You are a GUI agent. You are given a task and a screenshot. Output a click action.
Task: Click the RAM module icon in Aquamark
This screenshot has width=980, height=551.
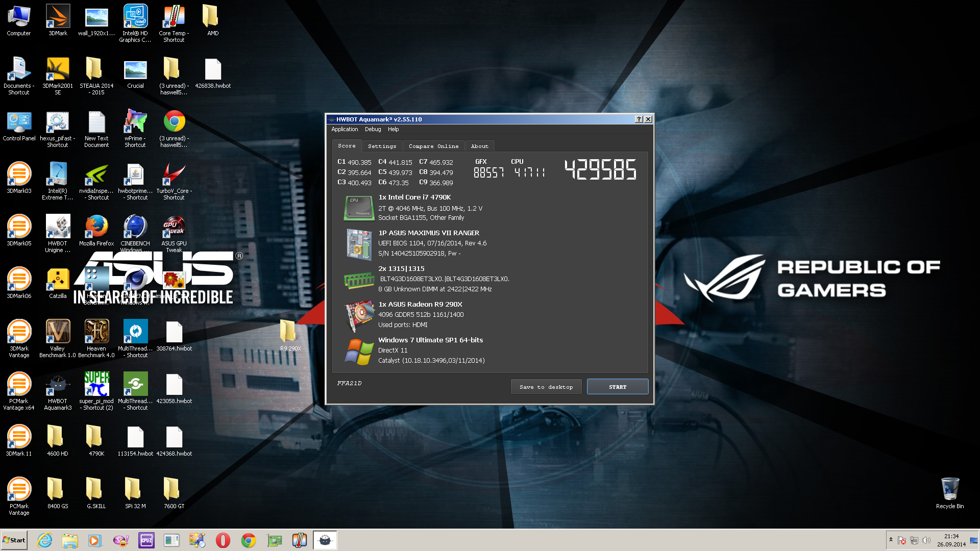(x=359, y=280)
